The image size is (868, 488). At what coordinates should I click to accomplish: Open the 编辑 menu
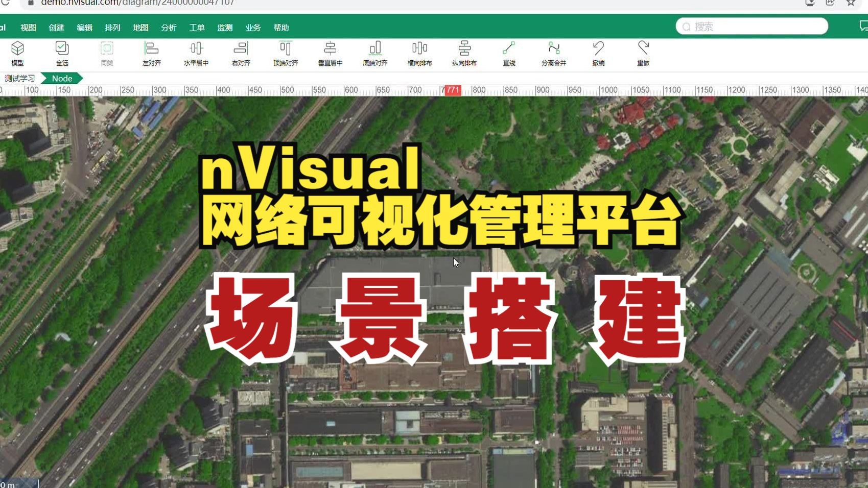tap(84, 28)
